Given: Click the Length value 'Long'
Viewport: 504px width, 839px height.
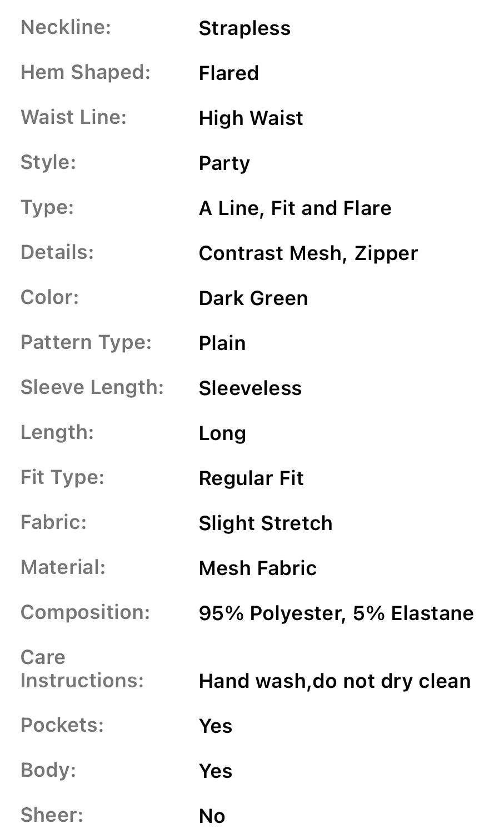Looking at the screenshot, I should [222, 433].
